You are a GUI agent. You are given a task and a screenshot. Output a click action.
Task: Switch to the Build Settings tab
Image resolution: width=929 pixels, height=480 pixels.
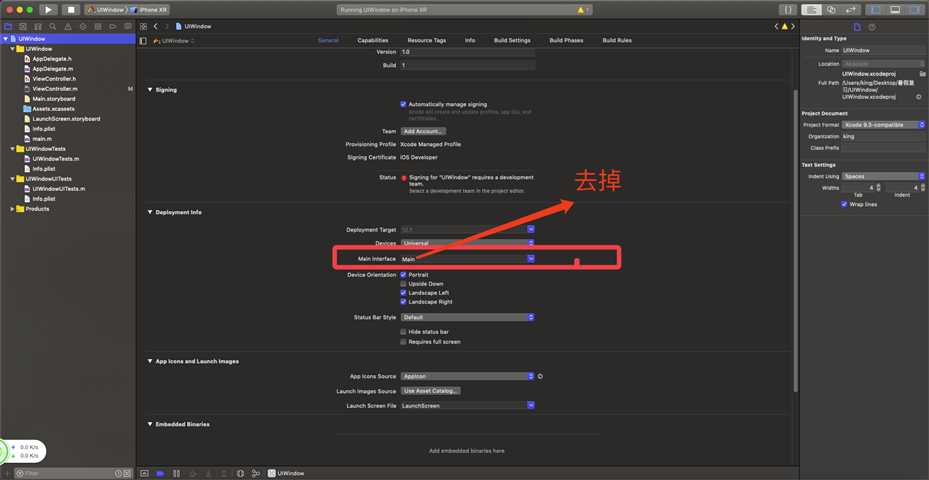pos(512,40)
